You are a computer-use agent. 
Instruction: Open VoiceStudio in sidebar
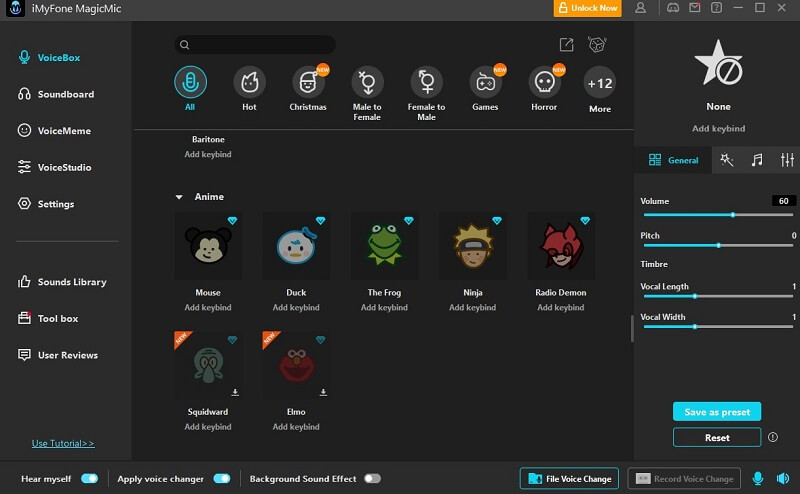tap(55, 167)
